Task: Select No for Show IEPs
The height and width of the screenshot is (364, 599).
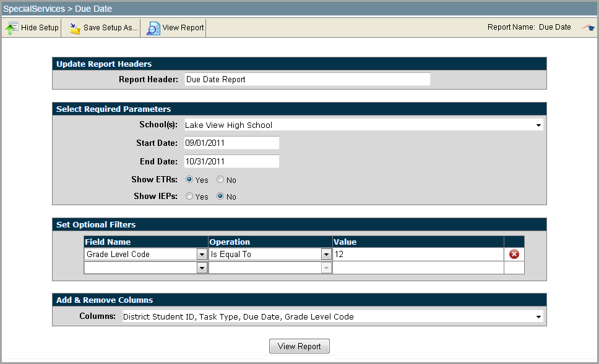Action: [x=220, y=197]
